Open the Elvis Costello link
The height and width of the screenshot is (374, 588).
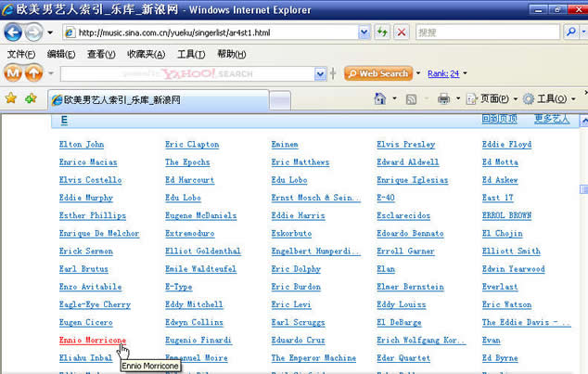[90, 180]
